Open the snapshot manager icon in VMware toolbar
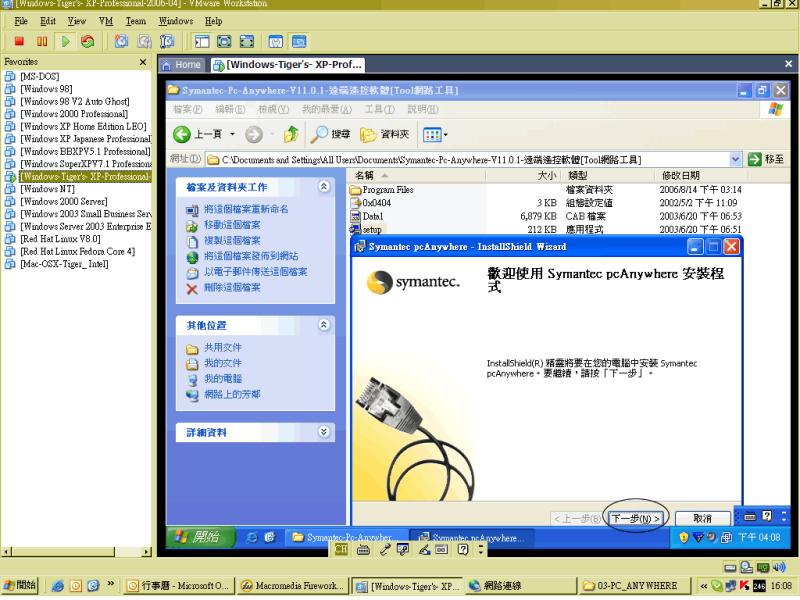The height and width of the screenshot is (600, 800). [x=167, y=41]
